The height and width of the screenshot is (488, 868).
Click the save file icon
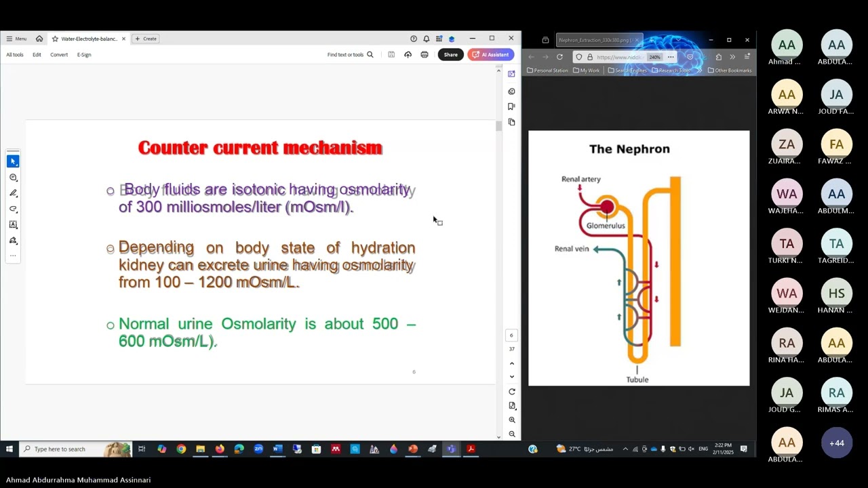391,55
